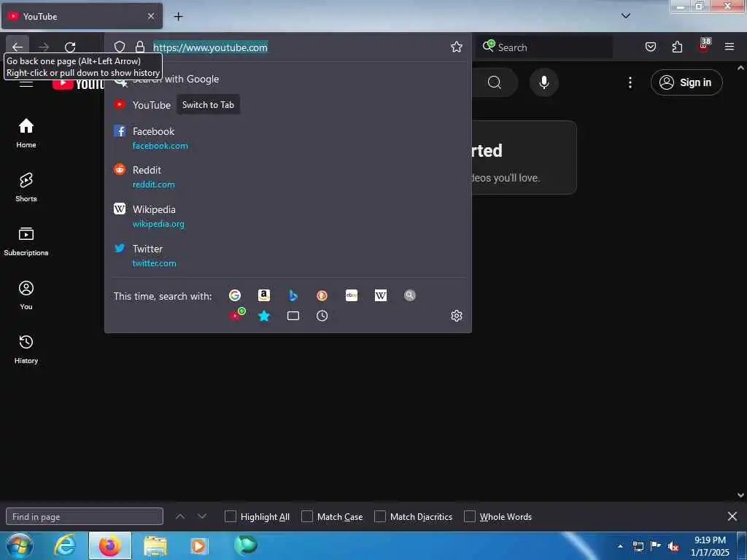The height and width of the screenshot is (560, 747).
Task: Select the gray magnifier search engine icon
Action: (410, 295)
